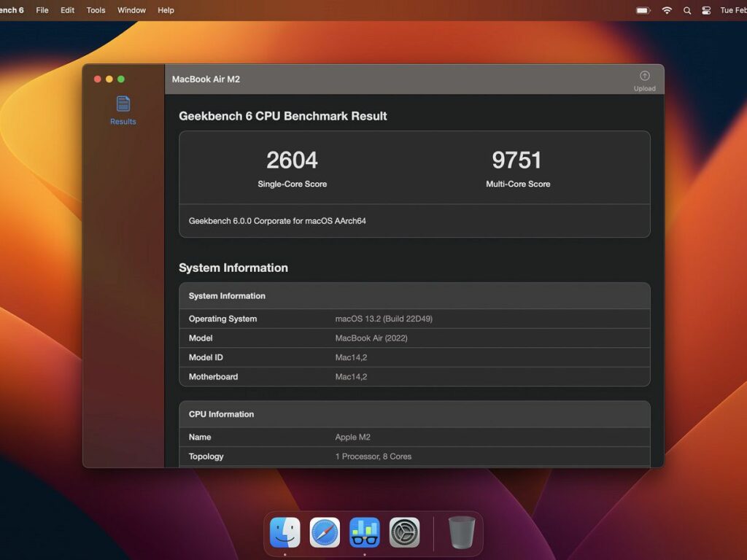Upload the benchmark result

(644, 81)
